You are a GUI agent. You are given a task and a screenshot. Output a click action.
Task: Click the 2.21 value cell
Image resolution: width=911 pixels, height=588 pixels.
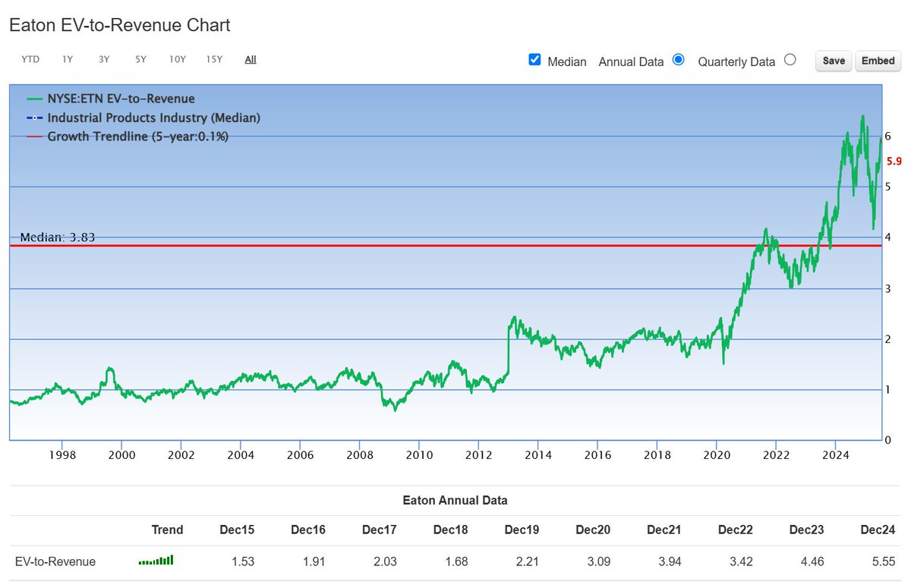pyautogui.click(x=528, y=561)
